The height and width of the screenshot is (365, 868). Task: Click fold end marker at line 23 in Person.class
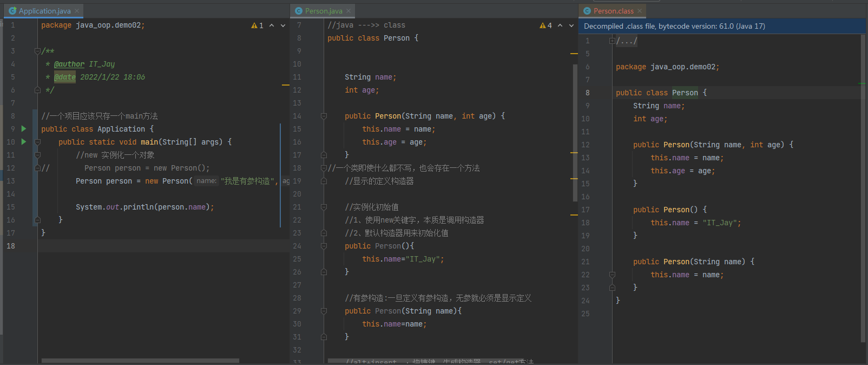612,288
